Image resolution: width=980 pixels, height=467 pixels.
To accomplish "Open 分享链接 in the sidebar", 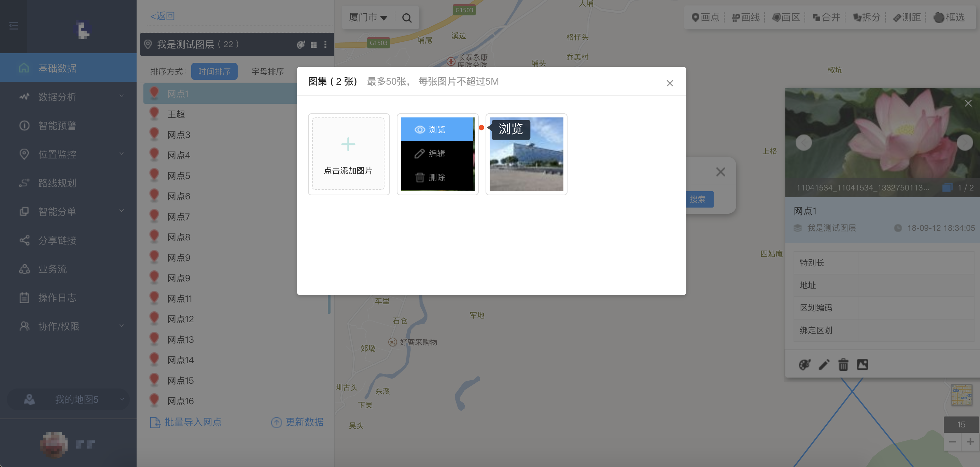I will click(68, 240).
